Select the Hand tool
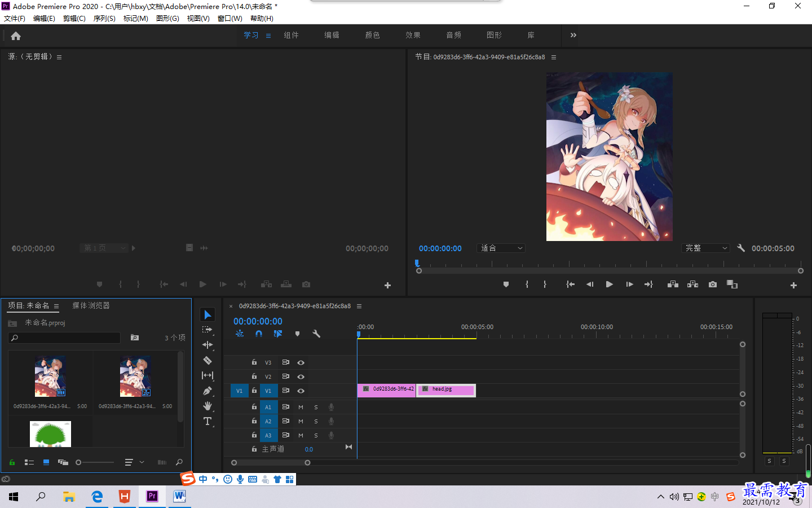 [208, 406]
